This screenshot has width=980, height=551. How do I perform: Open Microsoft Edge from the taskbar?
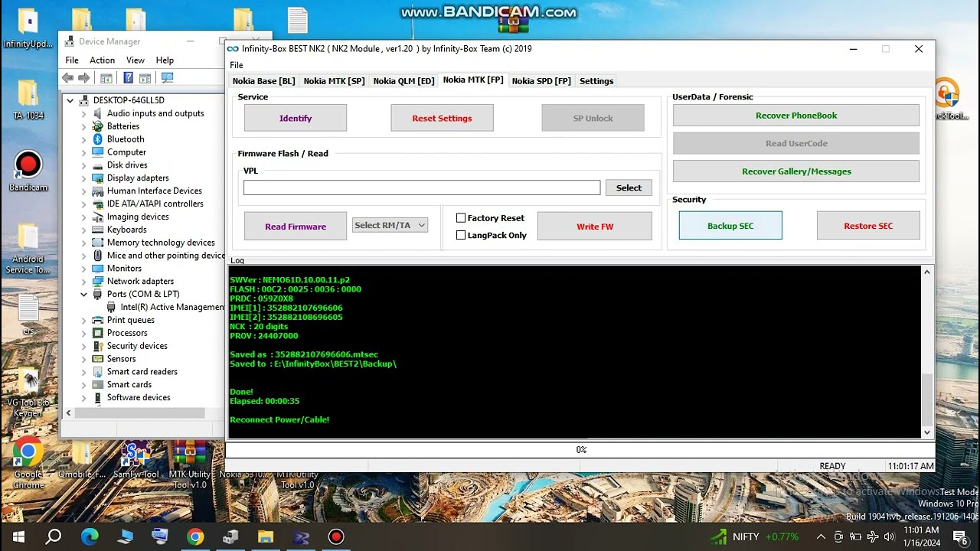[x=90, y=536]
